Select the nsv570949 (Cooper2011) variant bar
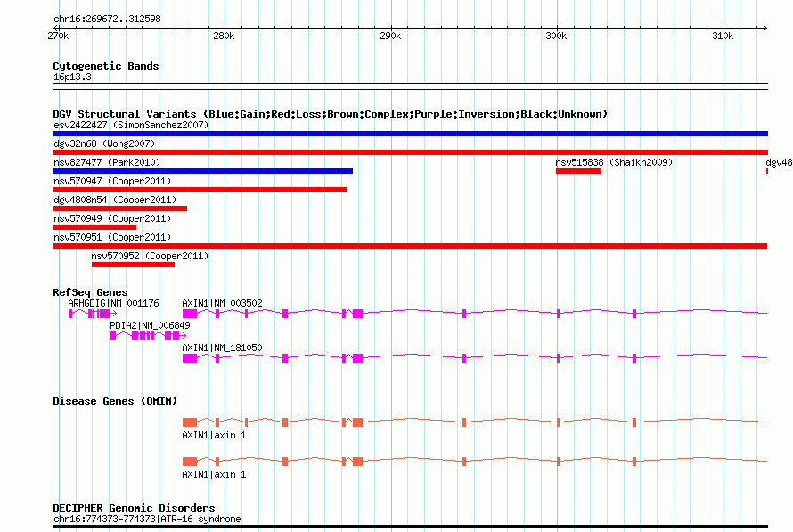Viewport: 793px width, 532px height. click(x=94, y=227)
